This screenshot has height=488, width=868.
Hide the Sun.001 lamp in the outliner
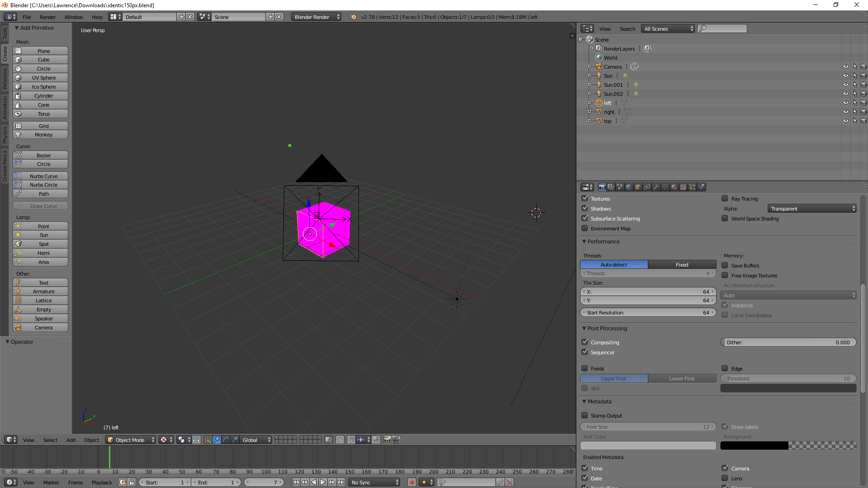pyautogui.click(x=845, y=85)
